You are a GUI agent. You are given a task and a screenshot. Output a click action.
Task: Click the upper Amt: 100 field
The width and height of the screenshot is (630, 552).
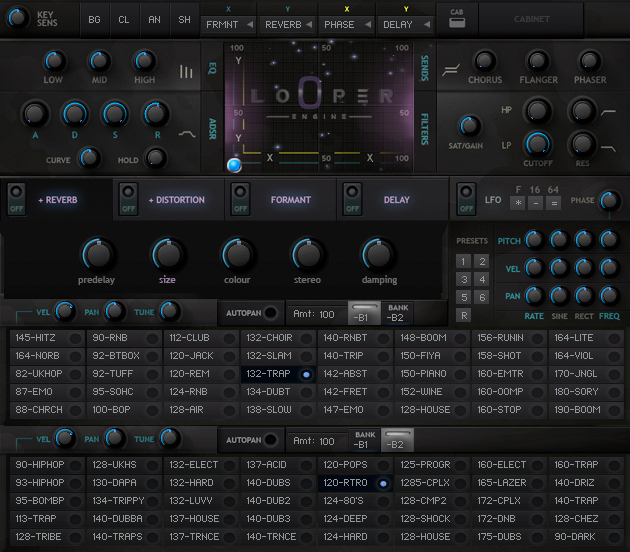coord(317,314)
